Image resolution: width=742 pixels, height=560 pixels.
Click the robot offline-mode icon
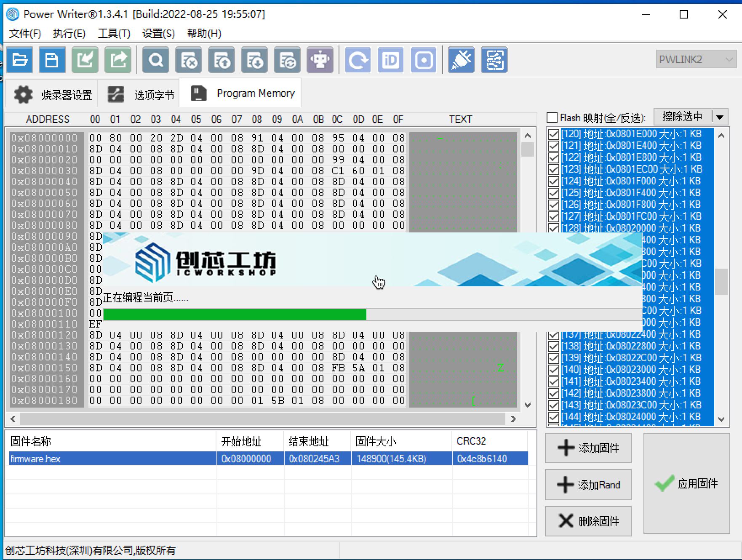(320, 60)
